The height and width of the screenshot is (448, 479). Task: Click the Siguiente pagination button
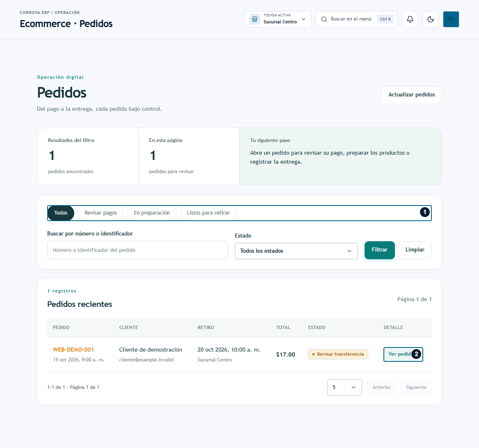click(416, 387)
